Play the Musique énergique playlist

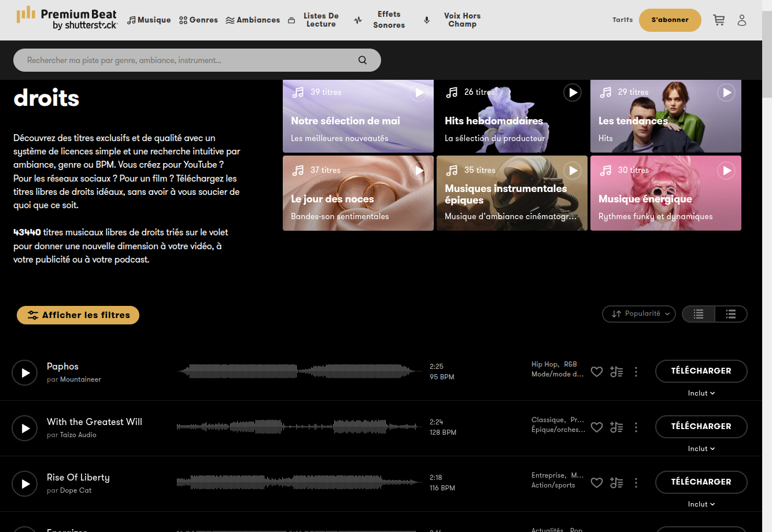tap(726, 171)
